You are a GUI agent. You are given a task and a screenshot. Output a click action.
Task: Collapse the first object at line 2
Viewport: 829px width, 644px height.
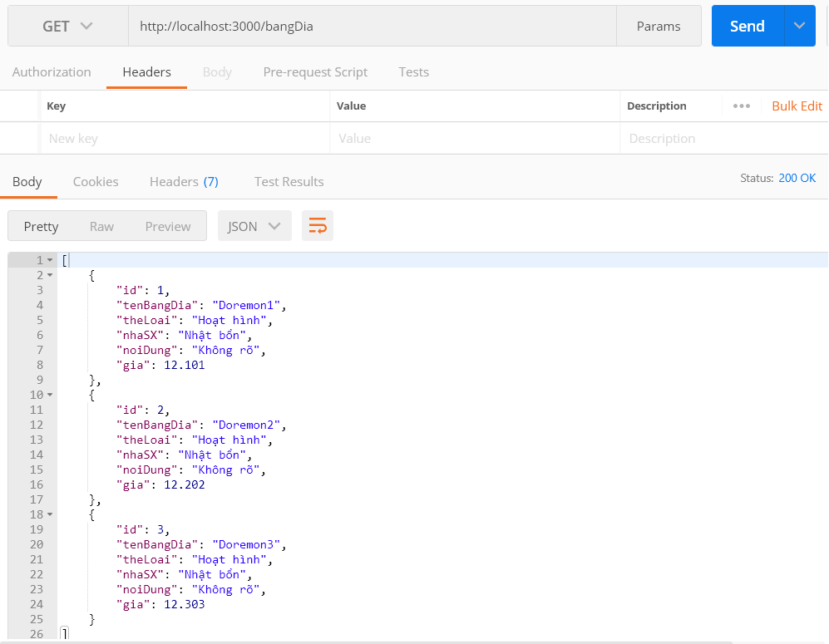coord(50,275)
